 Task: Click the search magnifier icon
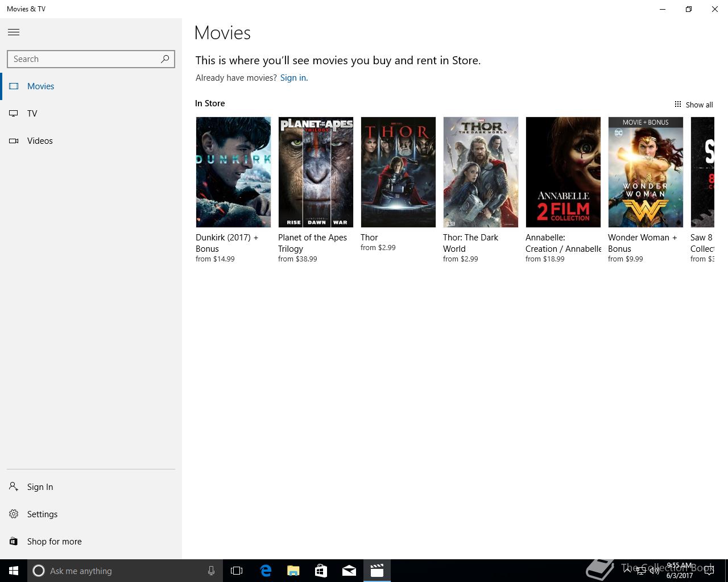click(165, 59)
